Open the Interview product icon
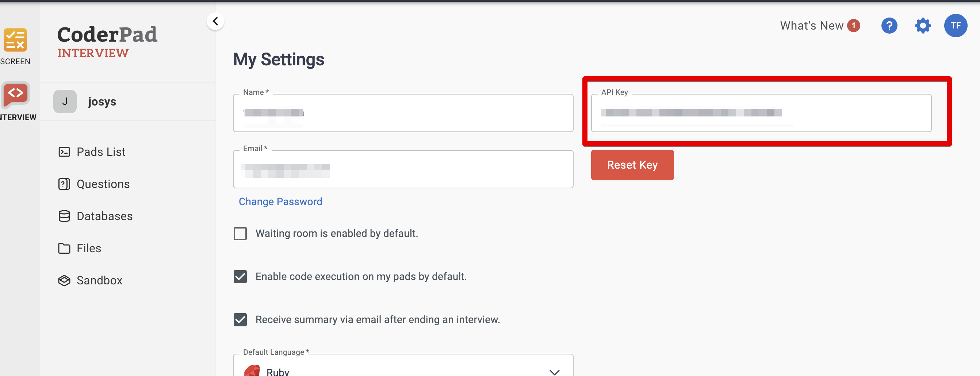This screenshot has height=376, width=980. tap(16, 93)
